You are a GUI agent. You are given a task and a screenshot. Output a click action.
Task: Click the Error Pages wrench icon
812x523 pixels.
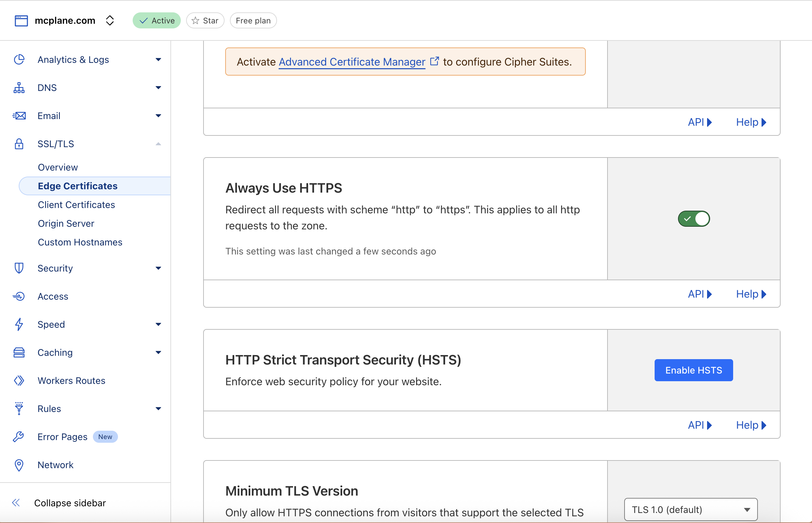point(18,437)
